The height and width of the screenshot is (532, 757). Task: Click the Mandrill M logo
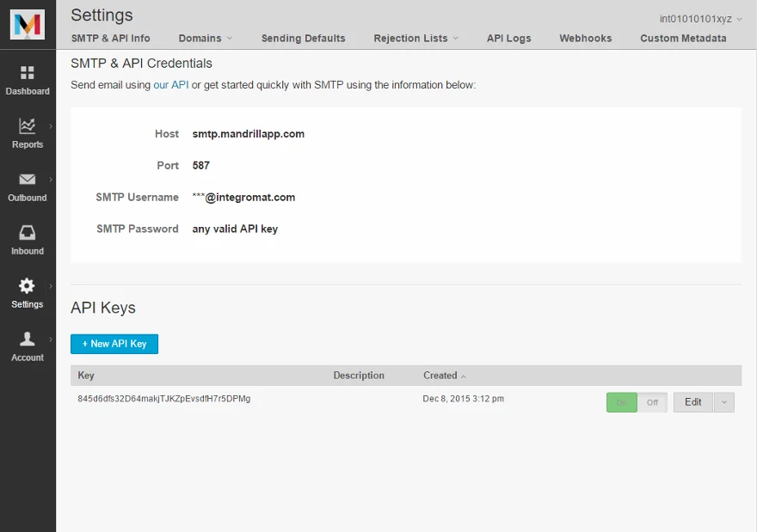pyautogui.click(x=28, y=24)
